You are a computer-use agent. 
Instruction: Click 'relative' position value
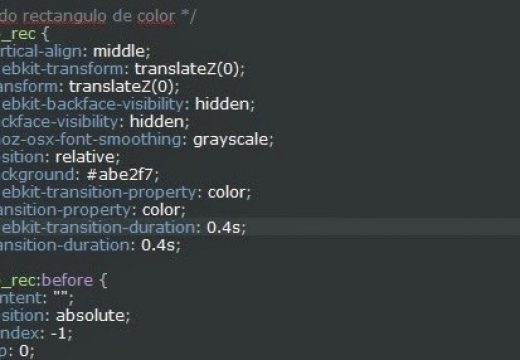[85, 157]
